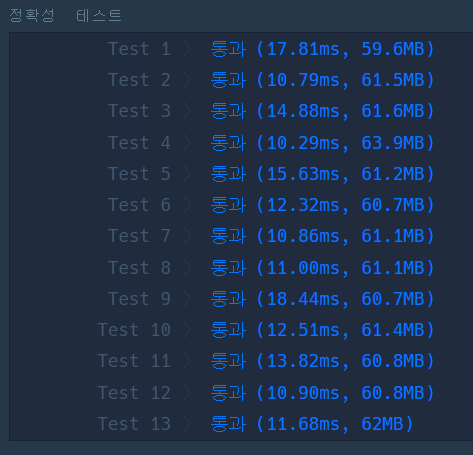This screenshot has width=473, height=455.
Task: Click the chevron after Test 1
Action: 188,49
